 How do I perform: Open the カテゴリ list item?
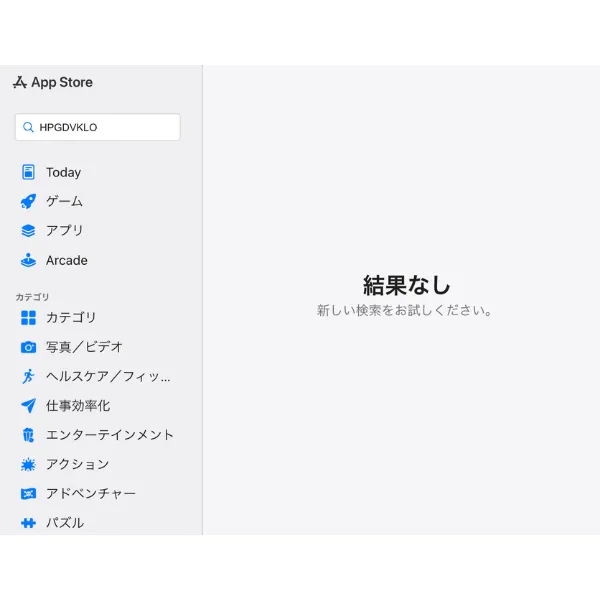(71, 318)
